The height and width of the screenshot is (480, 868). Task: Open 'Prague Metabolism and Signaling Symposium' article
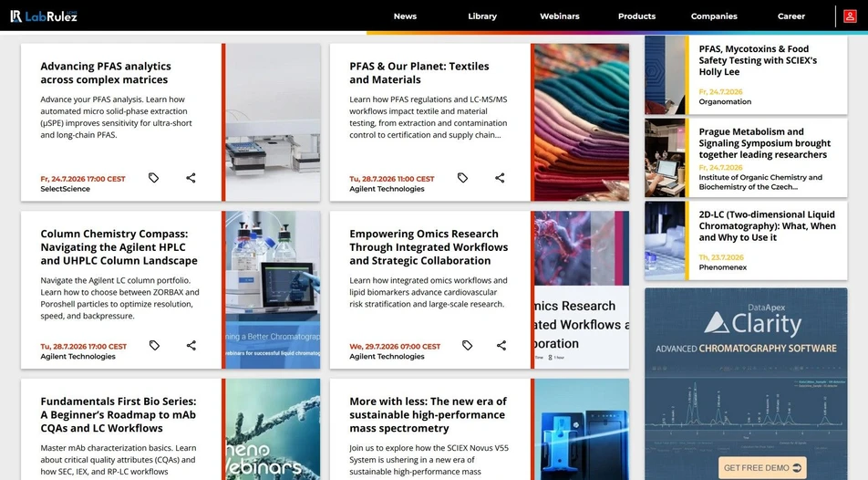764,143
